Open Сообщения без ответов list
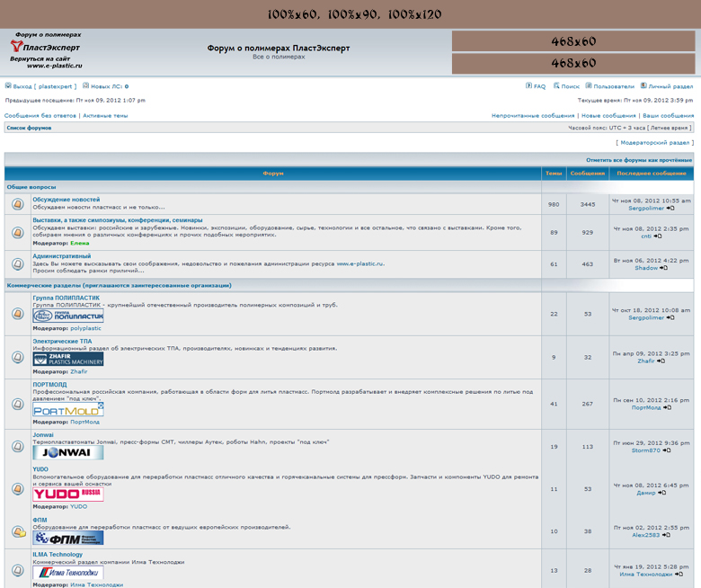The image size is (701, 588). click(x=40, y=116)
